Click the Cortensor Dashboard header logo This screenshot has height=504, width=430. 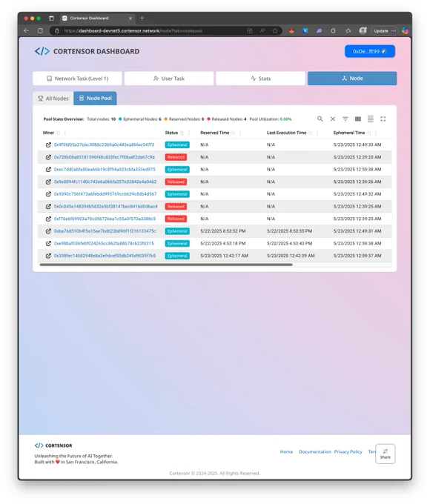point(87,51)
